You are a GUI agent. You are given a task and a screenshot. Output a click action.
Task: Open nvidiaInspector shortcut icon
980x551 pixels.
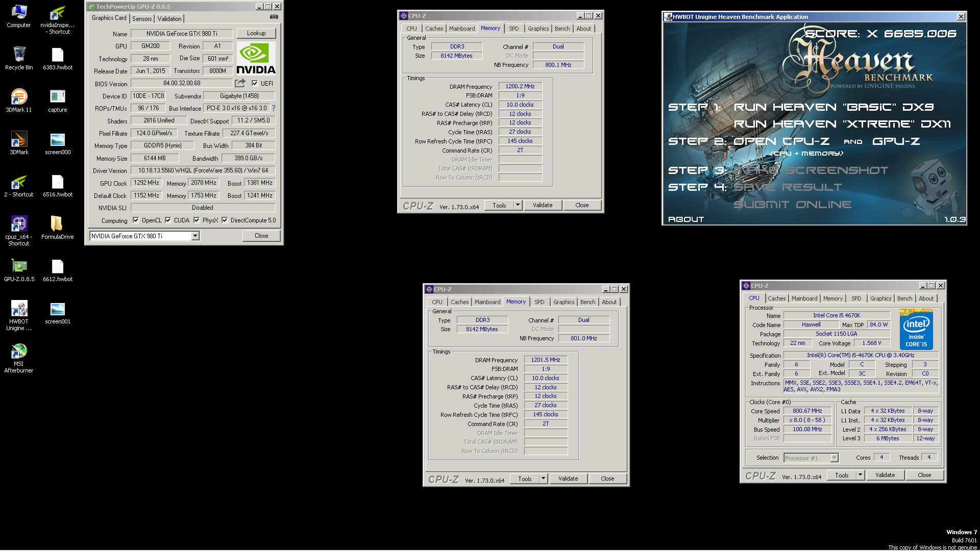[58, 20]
